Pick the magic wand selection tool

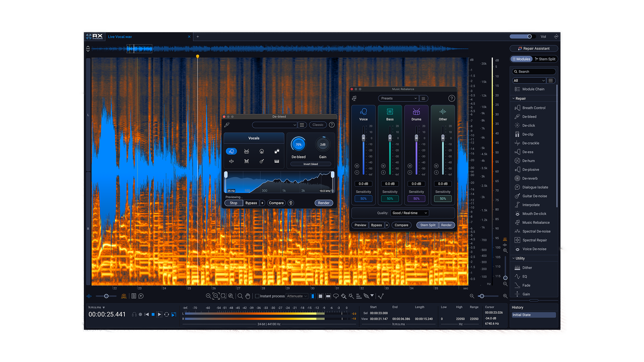pyautogui.click(x=351, y=296)
